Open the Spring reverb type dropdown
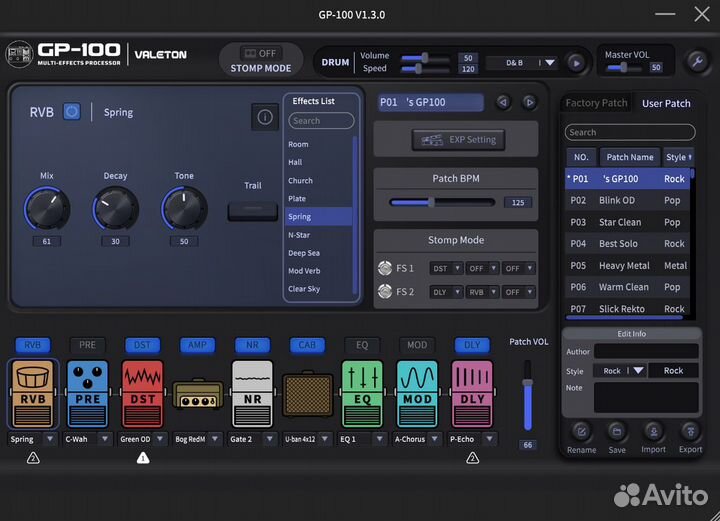 (x=32, y=439)
